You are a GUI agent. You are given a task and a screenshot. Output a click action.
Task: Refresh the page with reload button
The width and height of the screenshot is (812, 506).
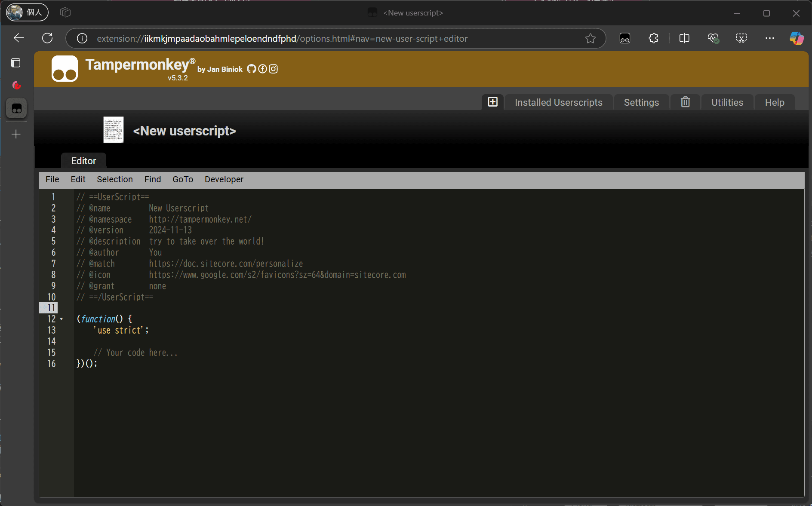(47, 38)
